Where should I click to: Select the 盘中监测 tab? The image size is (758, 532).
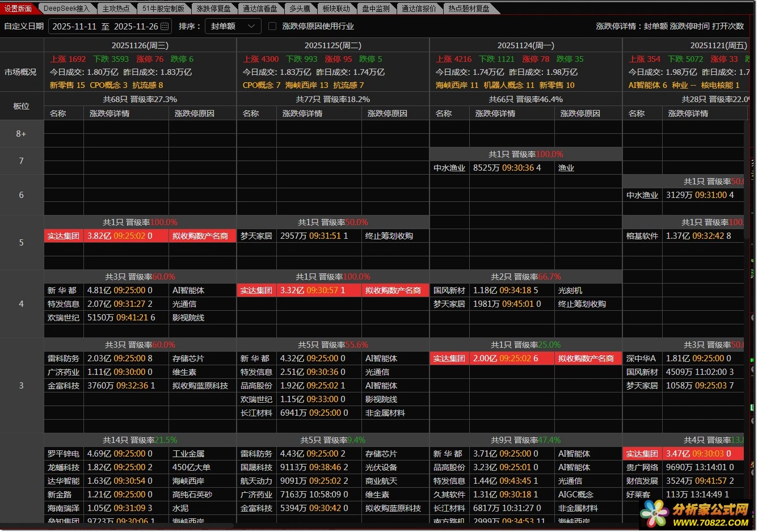[x=376, y=9]
